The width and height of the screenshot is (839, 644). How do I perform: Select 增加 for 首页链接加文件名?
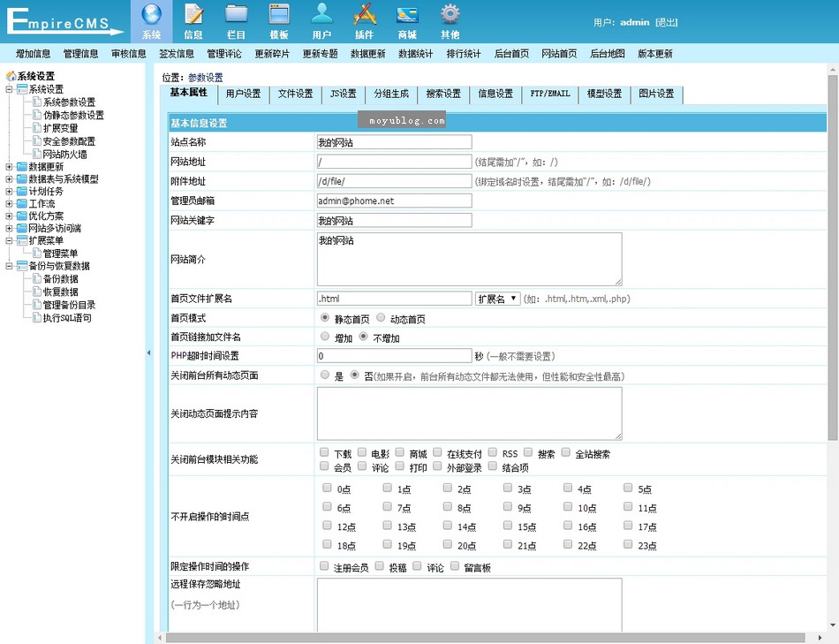point(325,337)
